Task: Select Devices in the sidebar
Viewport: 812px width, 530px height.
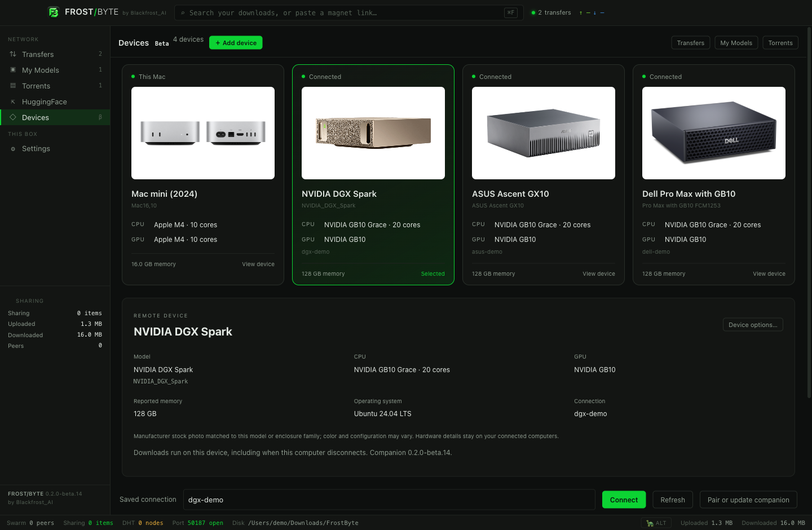Action: [x=55, y=117]
